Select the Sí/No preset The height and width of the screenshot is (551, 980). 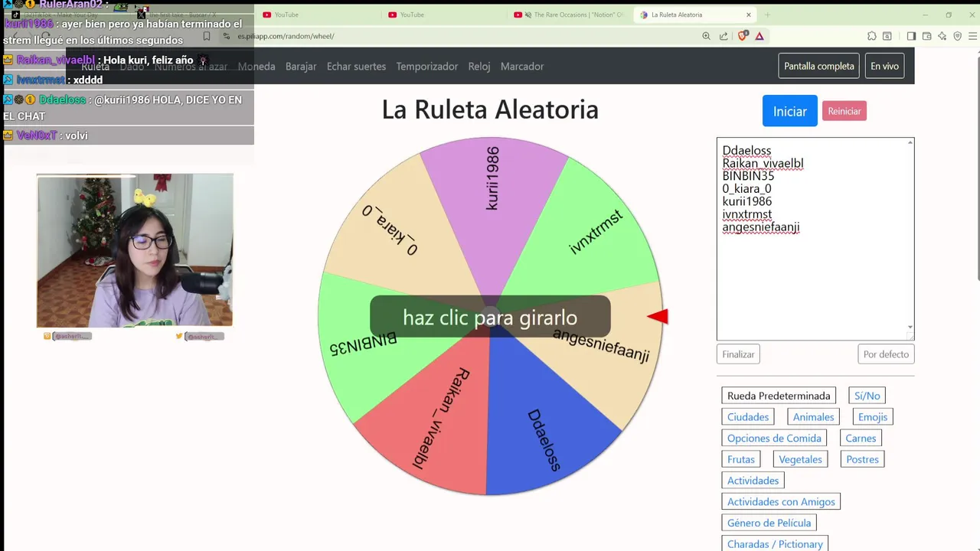click(867, 396)
